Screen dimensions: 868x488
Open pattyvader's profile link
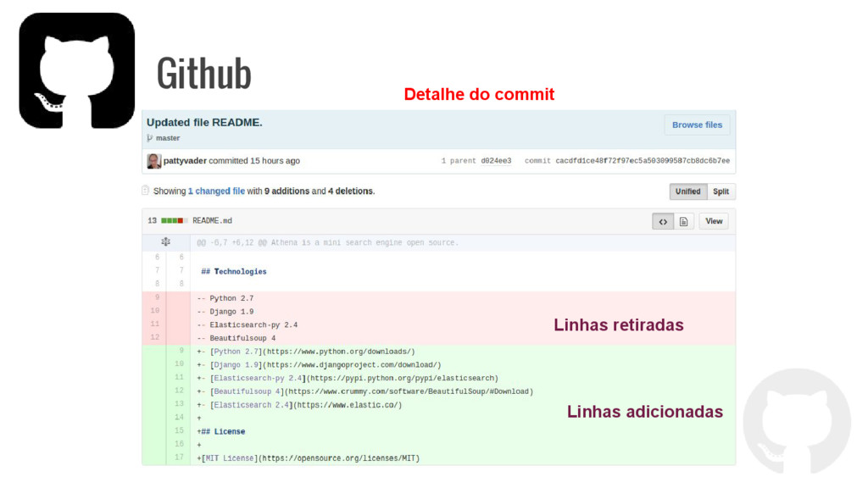pyautogui.click(x=185, y=160)
